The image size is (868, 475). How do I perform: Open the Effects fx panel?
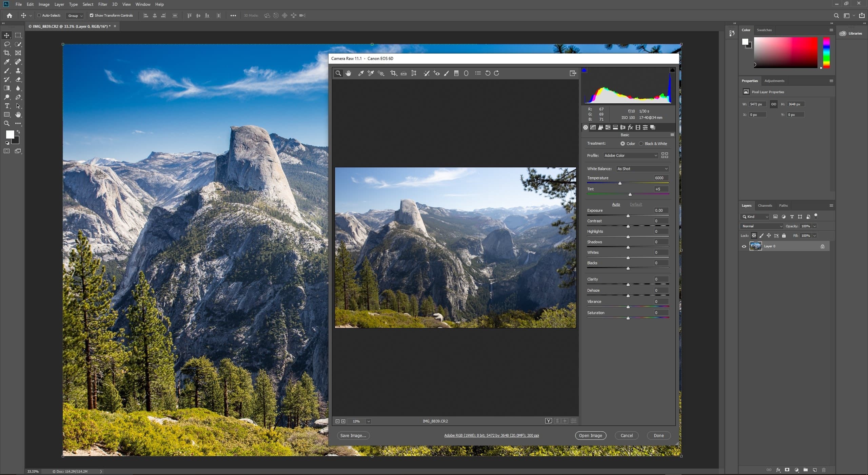[x=631, y=127]
